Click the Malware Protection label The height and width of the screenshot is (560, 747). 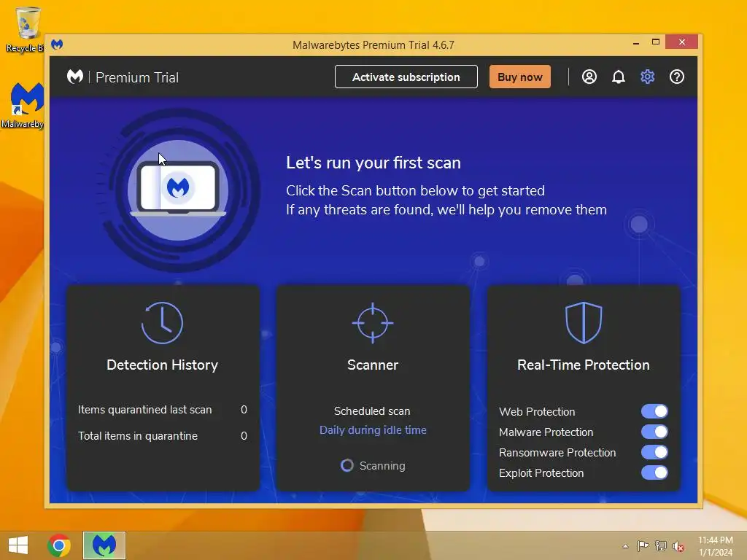click(x=546, y=432)
